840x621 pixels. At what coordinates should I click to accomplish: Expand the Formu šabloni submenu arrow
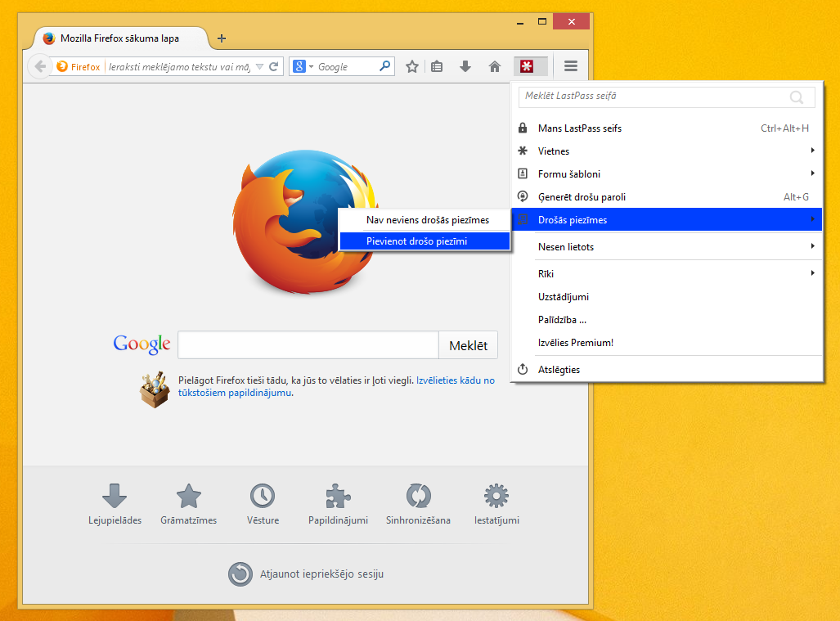pyautogui.click(x=813, y=173)
